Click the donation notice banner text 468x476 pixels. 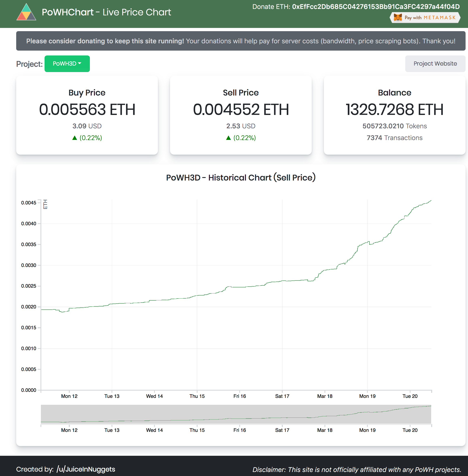pyautogui.click(x=241, y=41)
